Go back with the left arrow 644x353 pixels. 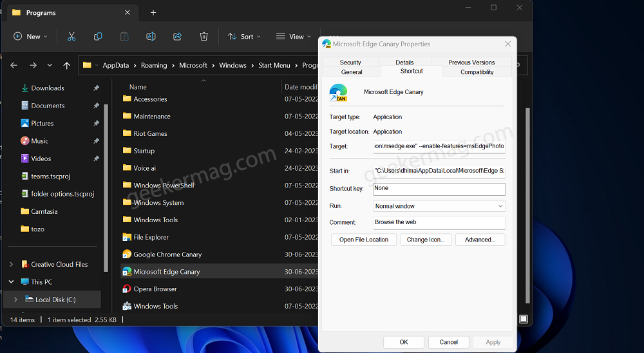(14, 65)
